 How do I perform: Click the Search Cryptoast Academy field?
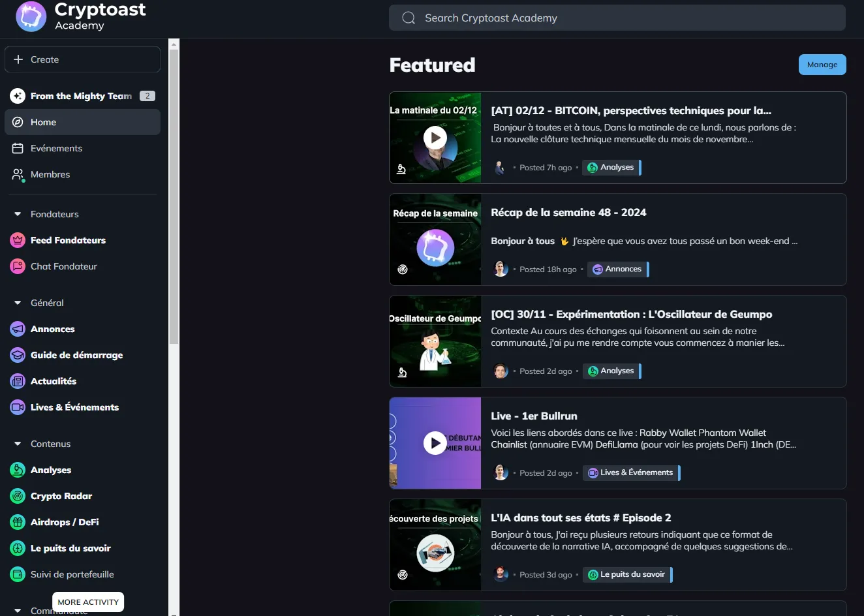pos(617,18)
